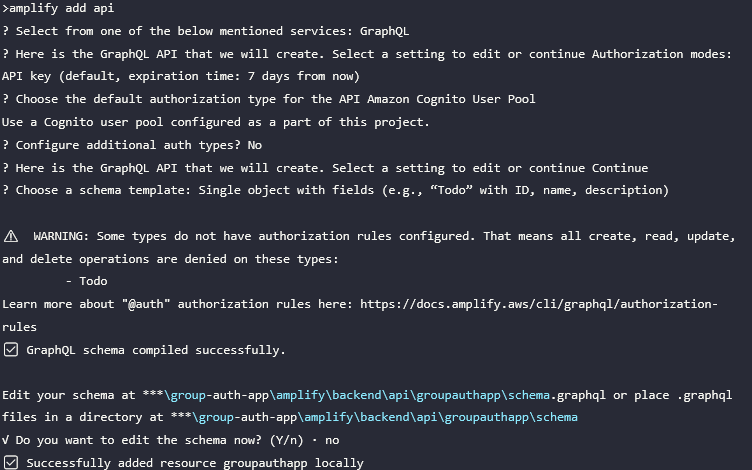Click the √ tick before Do you want

(5, 440)
